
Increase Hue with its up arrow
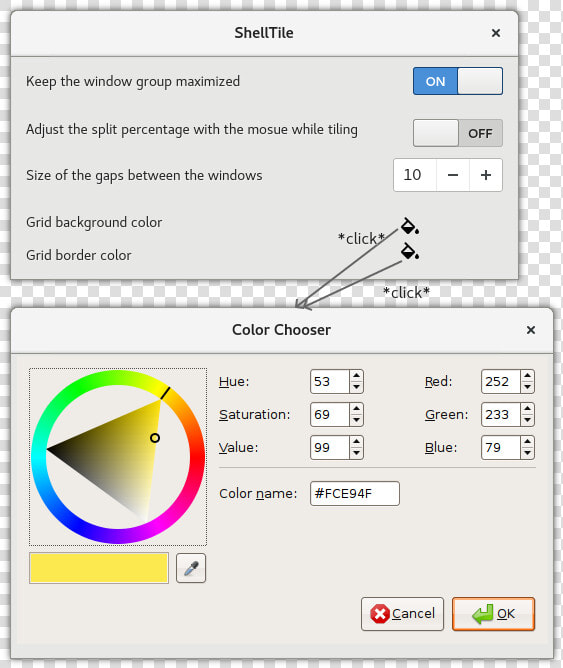pyautogui.click(x=356, y=376)
